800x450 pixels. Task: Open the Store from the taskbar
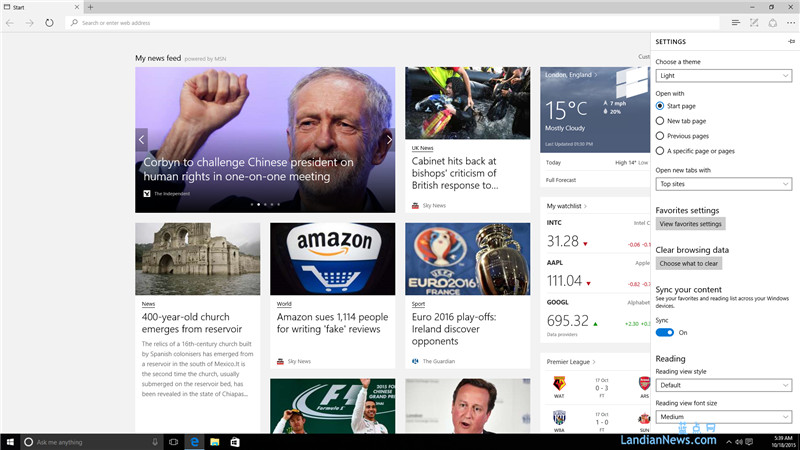(x=235, y=442)
